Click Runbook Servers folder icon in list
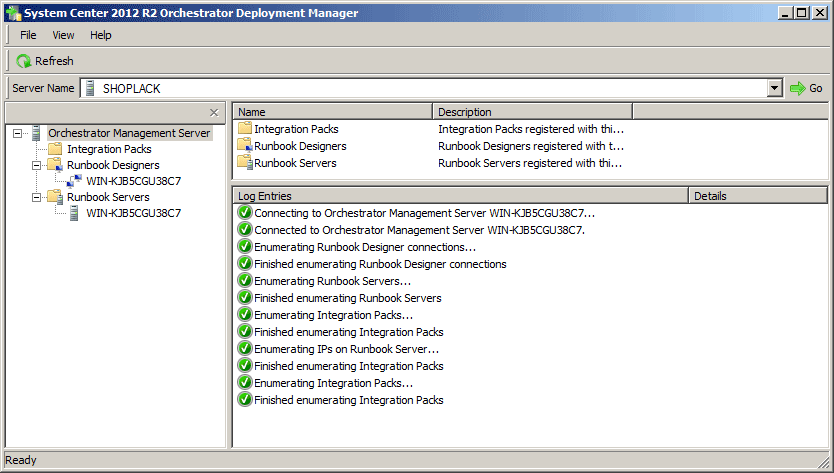The image size is (834, 473). 245,162
